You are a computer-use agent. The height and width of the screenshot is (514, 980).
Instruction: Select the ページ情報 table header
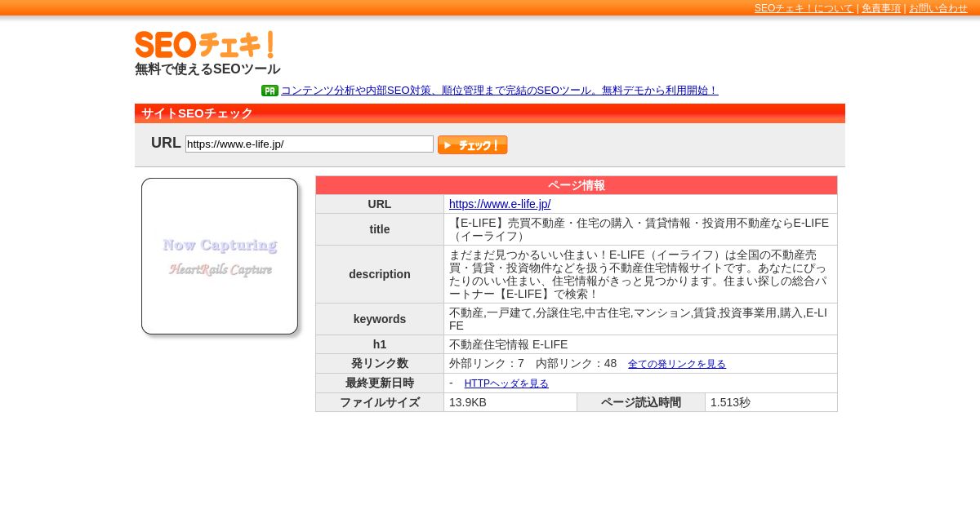tap(577, 185)
